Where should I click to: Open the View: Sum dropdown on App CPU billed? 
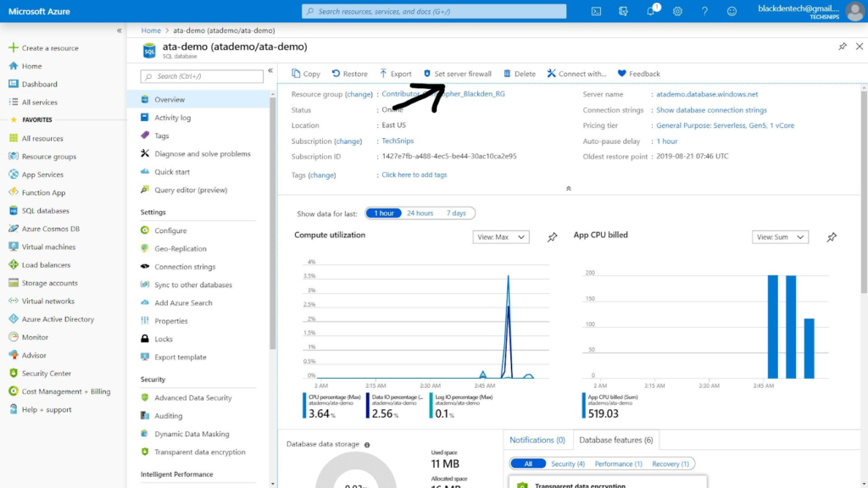coord(780,237)
